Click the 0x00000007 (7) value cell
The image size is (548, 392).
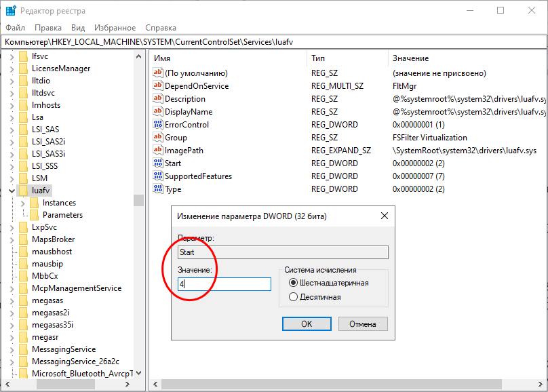tap(418, 176)
